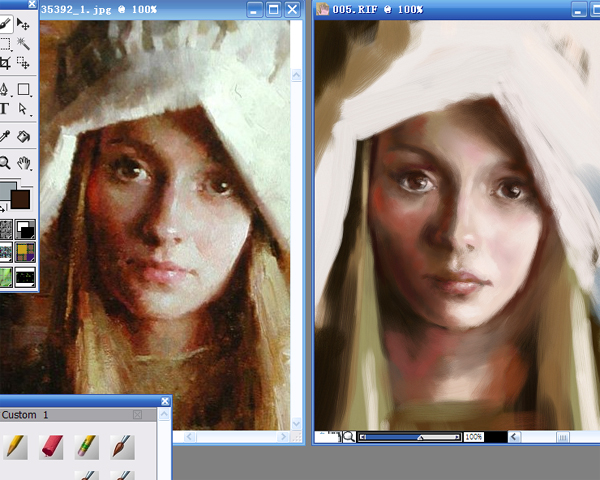The width and height of the screenshot is (600, 480).
Task: Click the 35392_1.jpg title bar text
Action: pyautogui.click(x=99, y=10)
